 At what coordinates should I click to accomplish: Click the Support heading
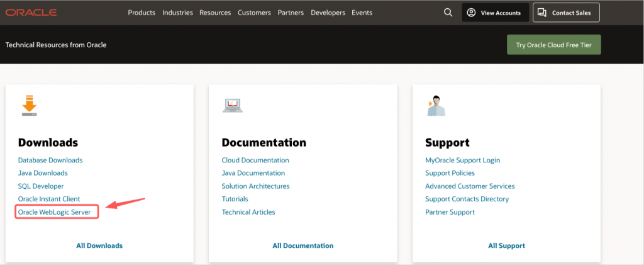tap(447, 142)
